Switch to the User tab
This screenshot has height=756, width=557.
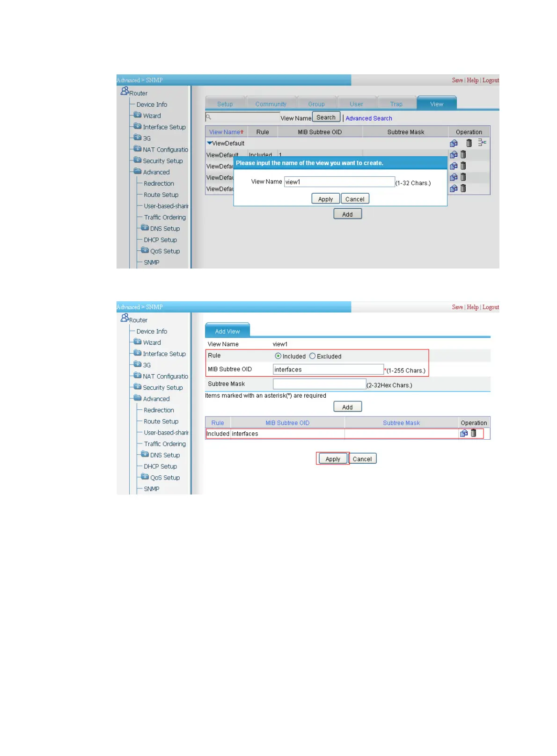pyautogui.click(x=356, y=104)
